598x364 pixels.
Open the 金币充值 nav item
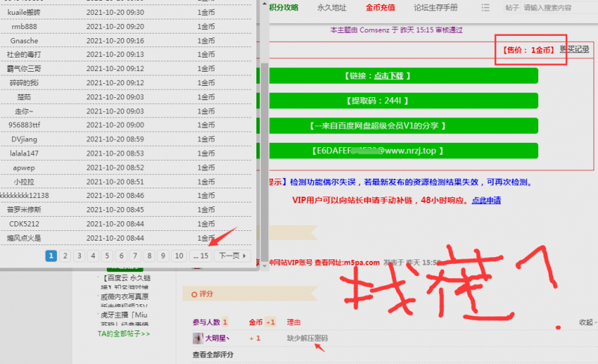(382, 7)
